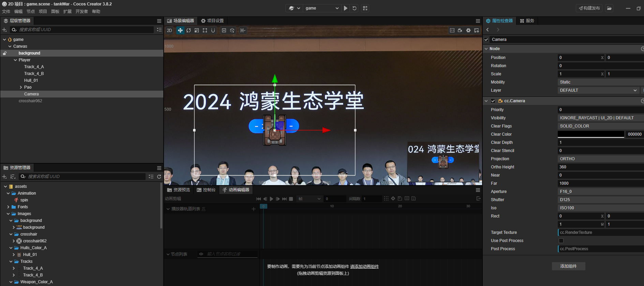Switch to the 项目设置 tab
Image resolution: width=644 pixels, height=286 pixels.
212,21
